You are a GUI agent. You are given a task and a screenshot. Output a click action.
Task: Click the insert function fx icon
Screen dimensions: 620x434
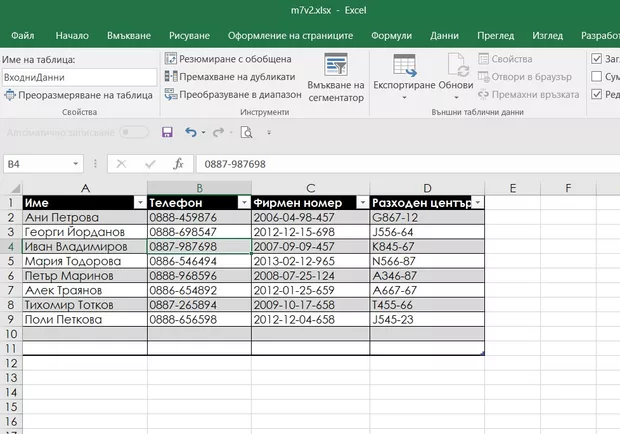178,164
